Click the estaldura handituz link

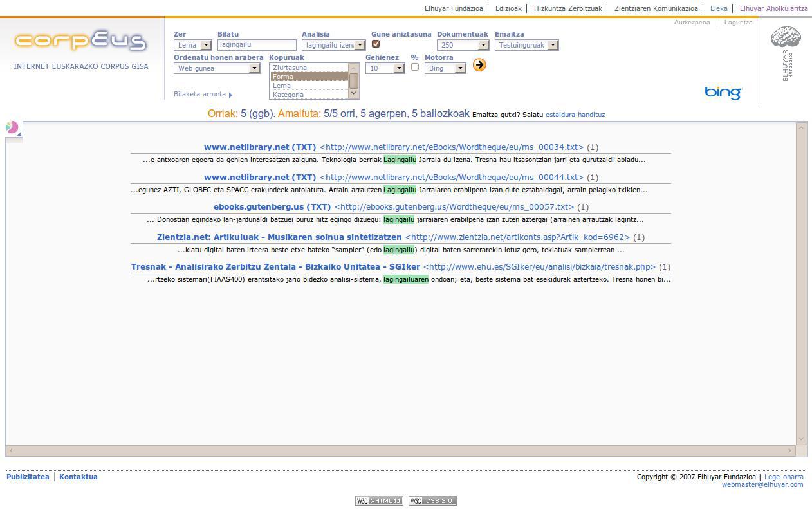pos(575,115)
